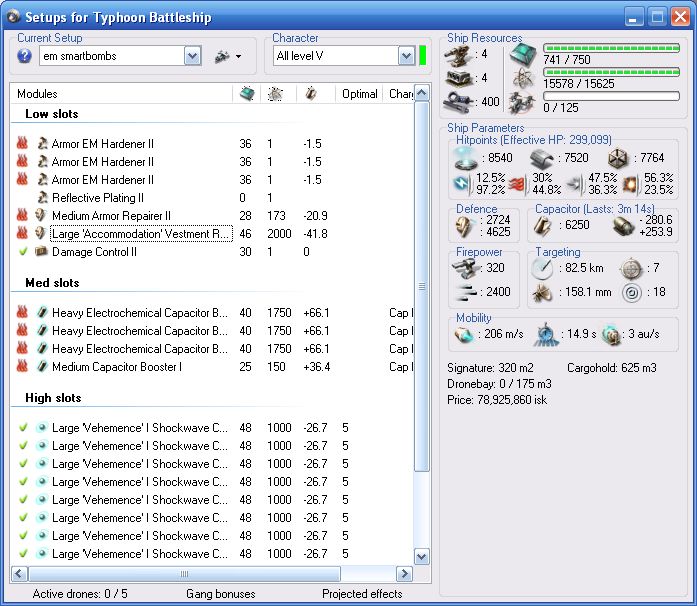Click the CPU usage bar 741 / 750
Screen dimensions: 697x606
[x=611, y=48]
